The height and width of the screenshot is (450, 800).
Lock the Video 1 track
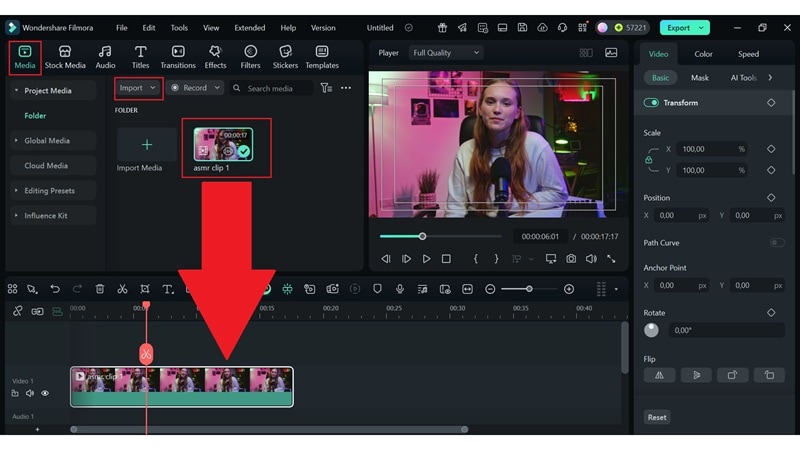15,393
